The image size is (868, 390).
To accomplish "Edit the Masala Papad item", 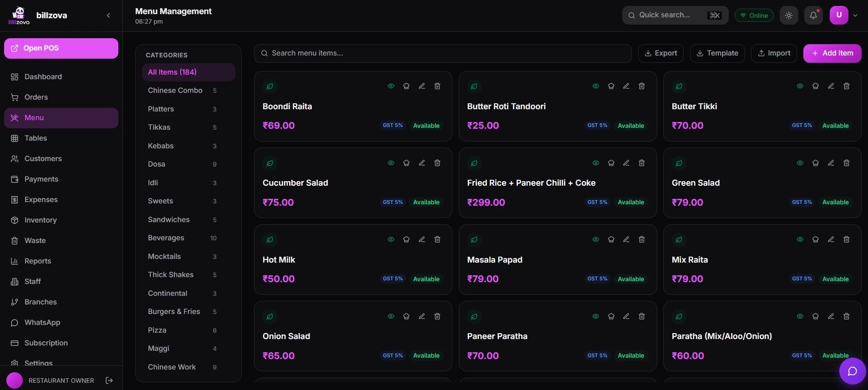I will pos(626,239).
